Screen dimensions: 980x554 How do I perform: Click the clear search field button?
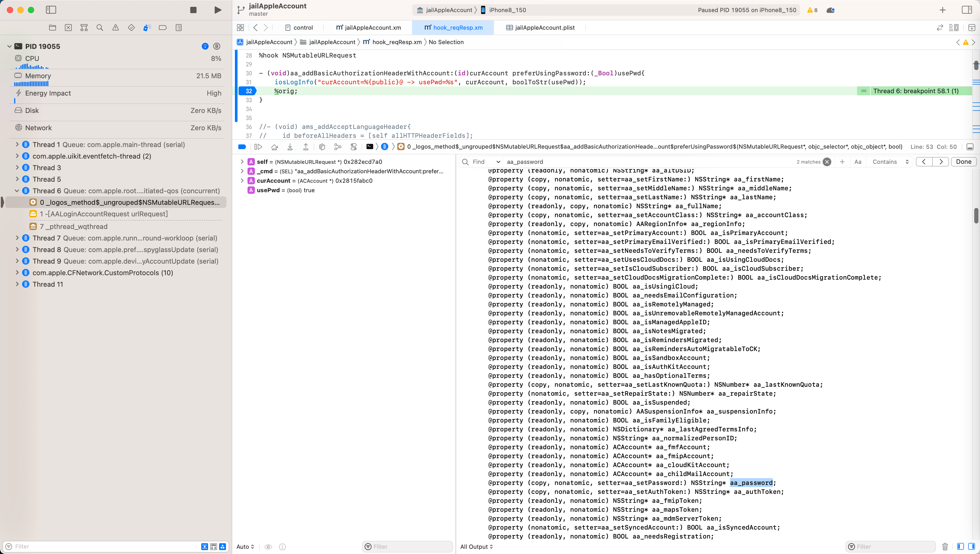click(827, 161)
